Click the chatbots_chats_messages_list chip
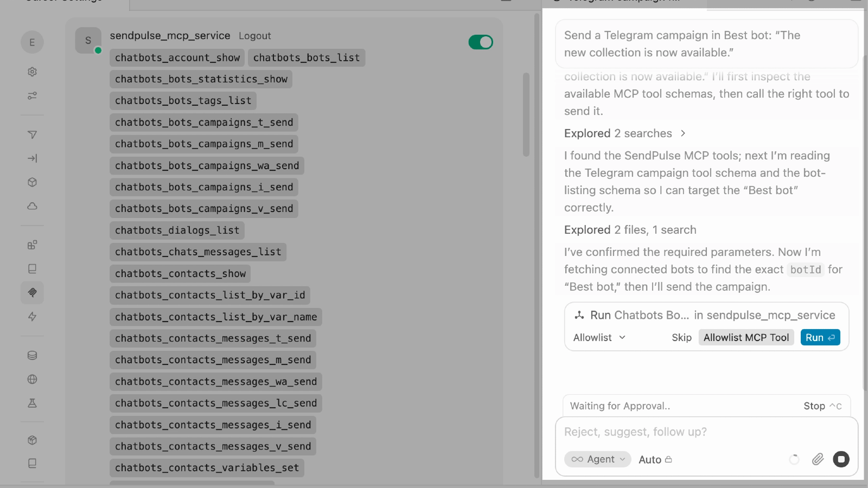 [198, 252]
